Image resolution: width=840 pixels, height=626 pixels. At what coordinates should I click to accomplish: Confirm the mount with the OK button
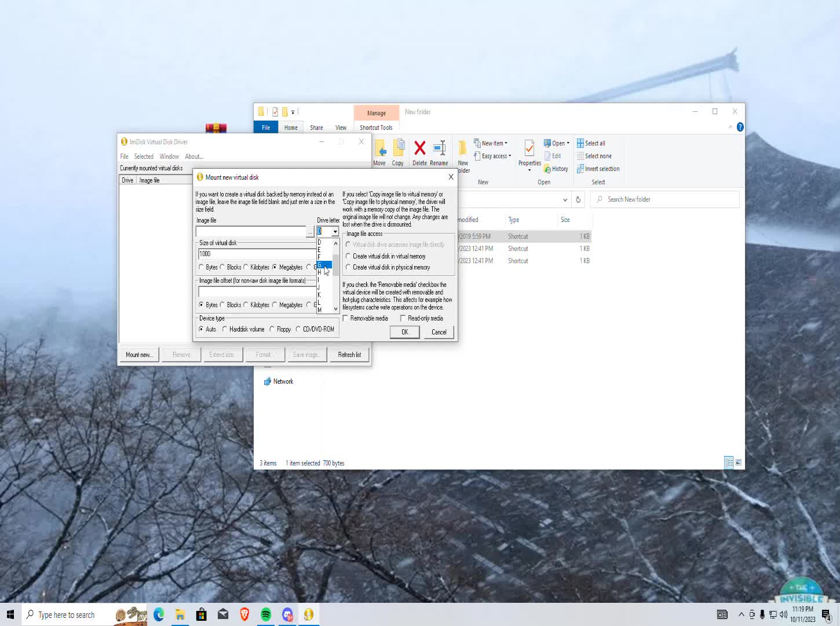click(404, 332)
